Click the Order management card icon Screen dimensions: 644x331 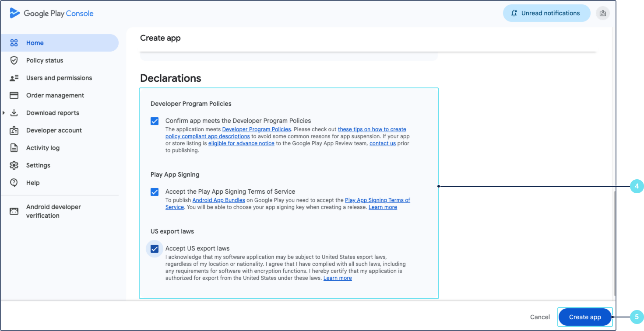point(14,95)
